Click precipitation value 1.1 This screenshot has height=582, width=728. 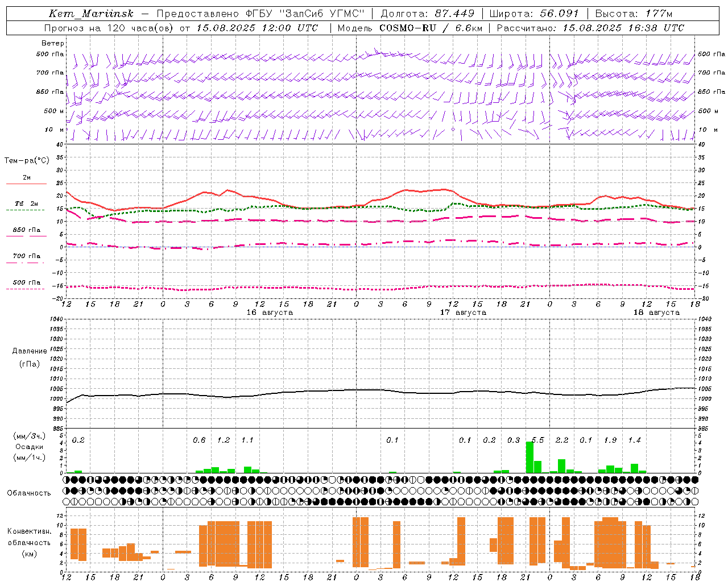point(247,440)
